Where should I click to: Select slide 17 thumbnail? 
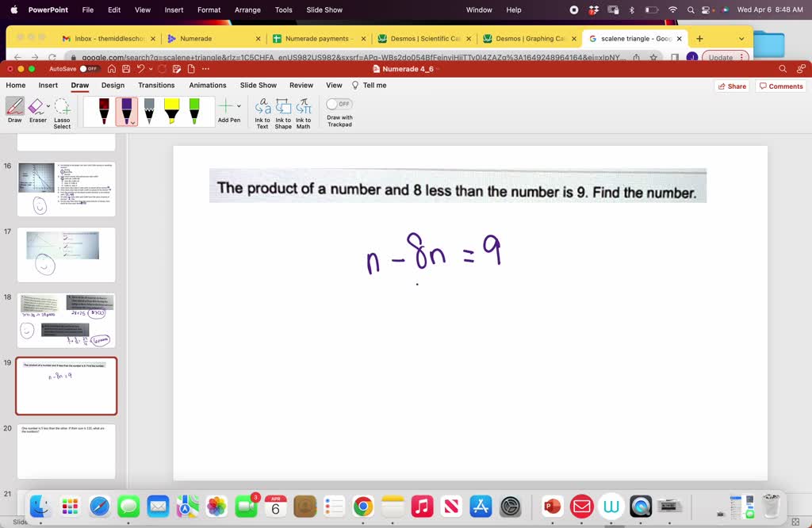(67, 254)
